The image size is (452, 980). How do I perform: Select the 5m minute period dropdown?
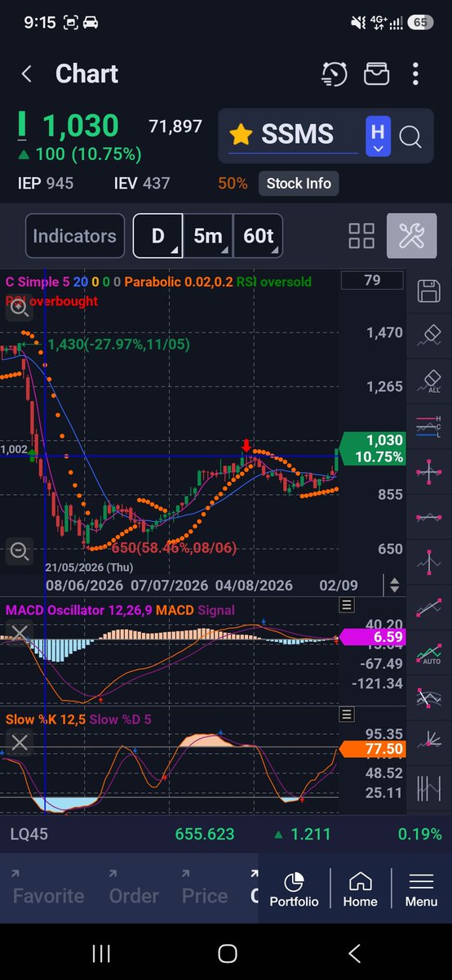tap(208, 236)
